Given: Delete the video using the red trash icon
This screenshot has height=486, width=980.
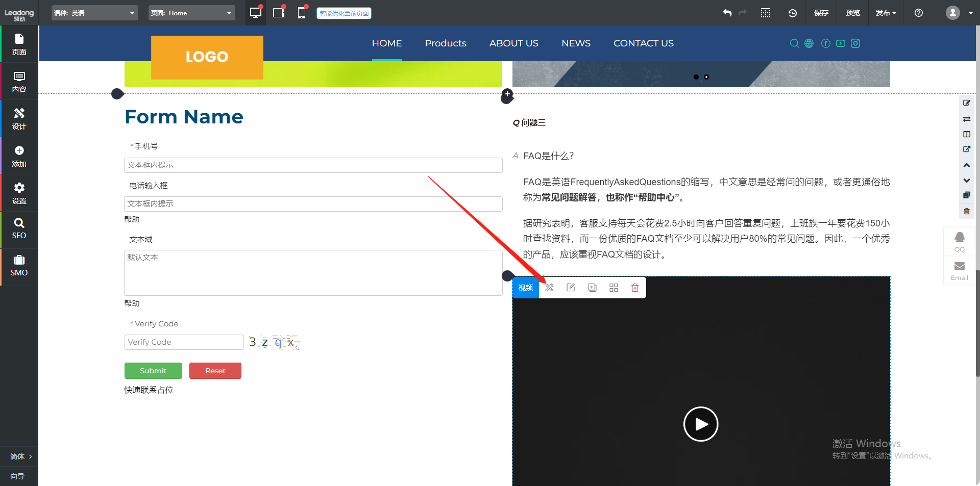Looking at the screenshot, I should pyautogui.click(x=634, y=287).
